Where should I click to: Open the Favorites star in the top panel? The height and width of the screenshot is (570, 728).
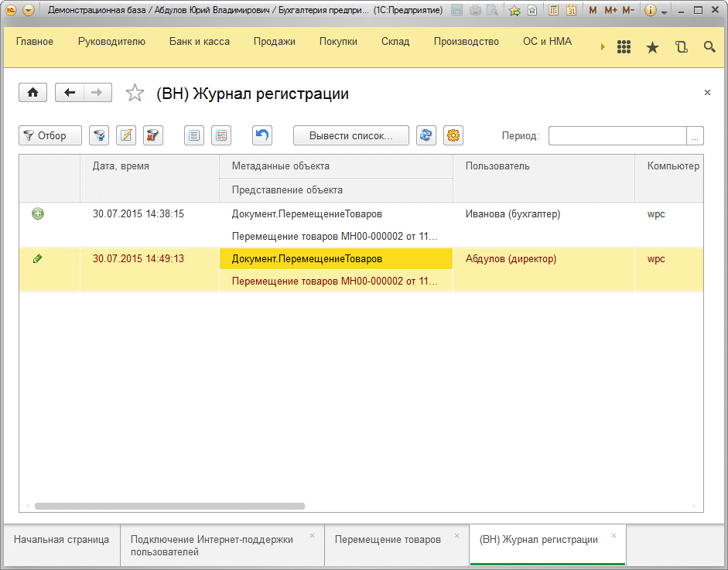tap(652, 47)
